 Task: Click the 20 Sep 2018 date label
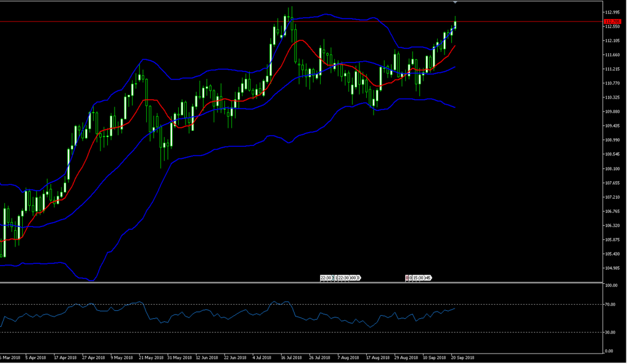pyautogui.click(x=463, y=358)
